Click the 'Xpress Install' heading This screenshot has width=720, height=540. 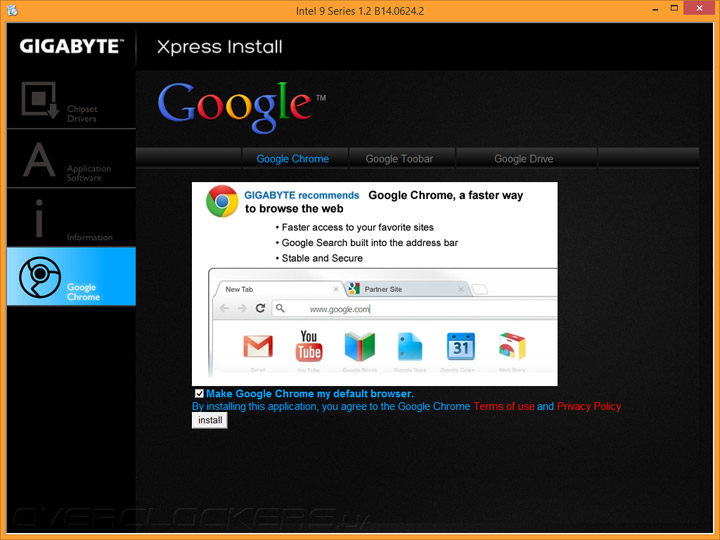point(219,47)
